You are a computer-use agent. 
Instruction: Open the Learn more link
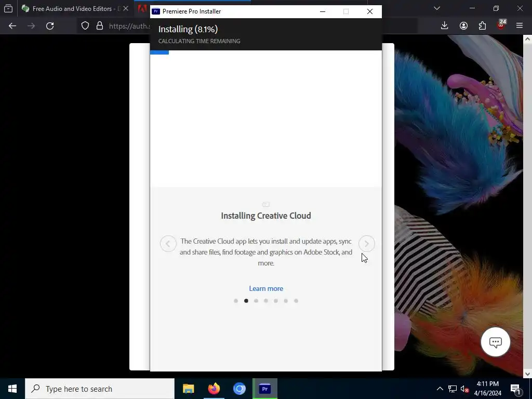[266, 288]
